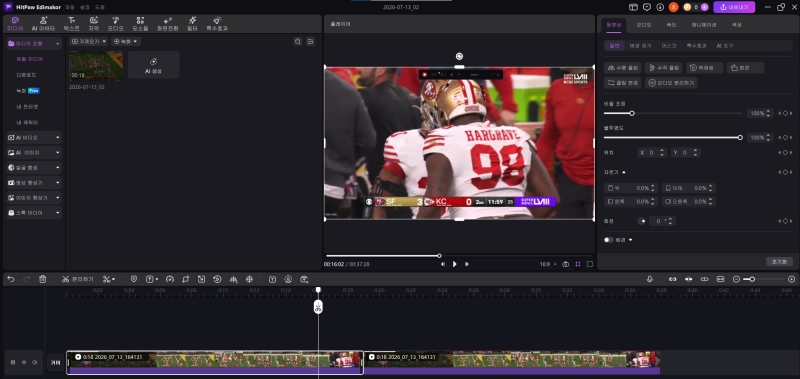Viewport: 800px width, 379px height.
Task: Open the AI Tools sub-tab
Action: (x=725, y=45)
